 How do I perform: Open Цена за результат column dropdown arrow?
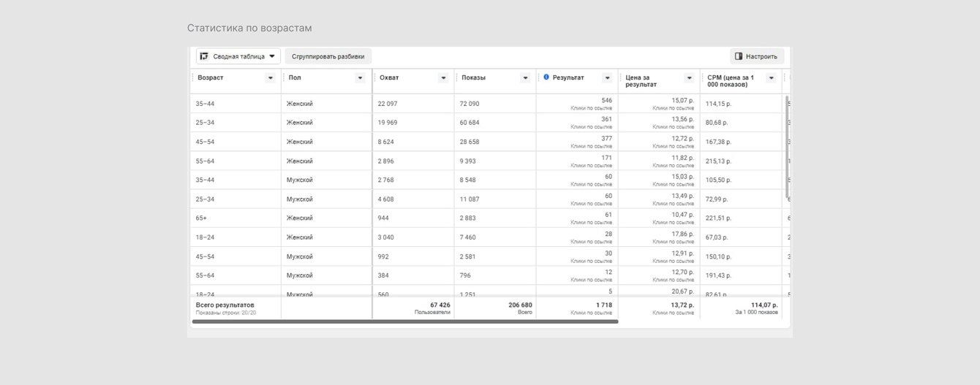click(689, 77)
